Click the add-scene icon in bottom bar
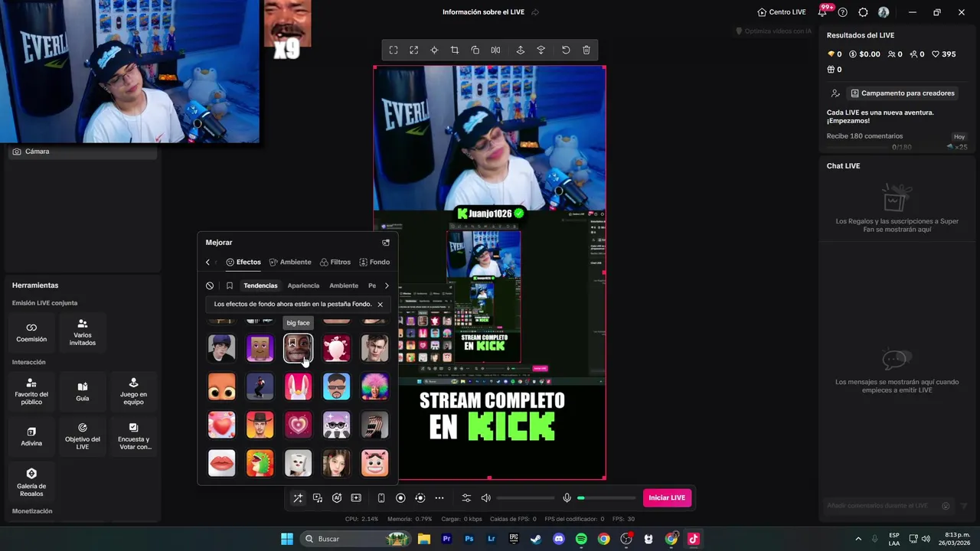The width and height of the screenshot is (980, 551). click(x=356, y=498)
